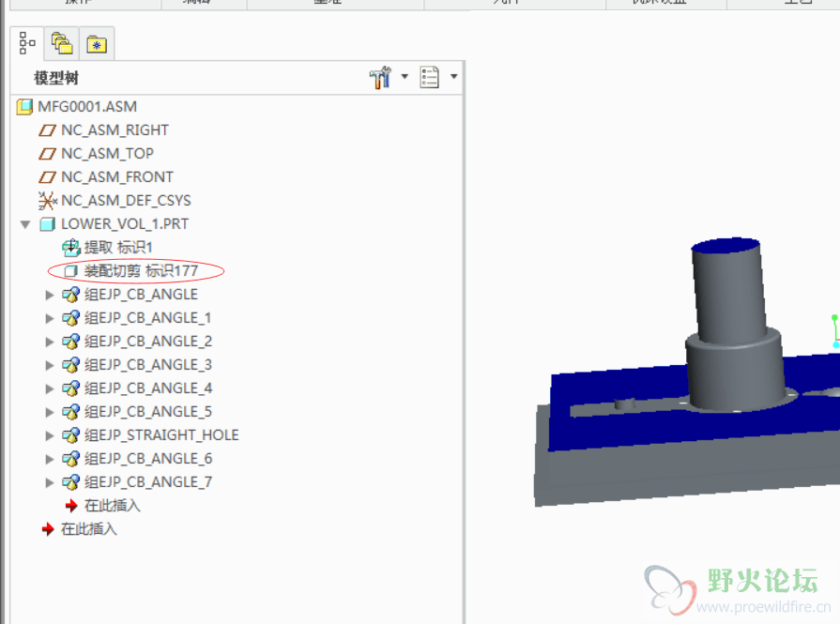Select 组EJP_CB_ANGLE_5 row text
The image size is (840, 624).
pyautogui.click(x=148, y=413)
